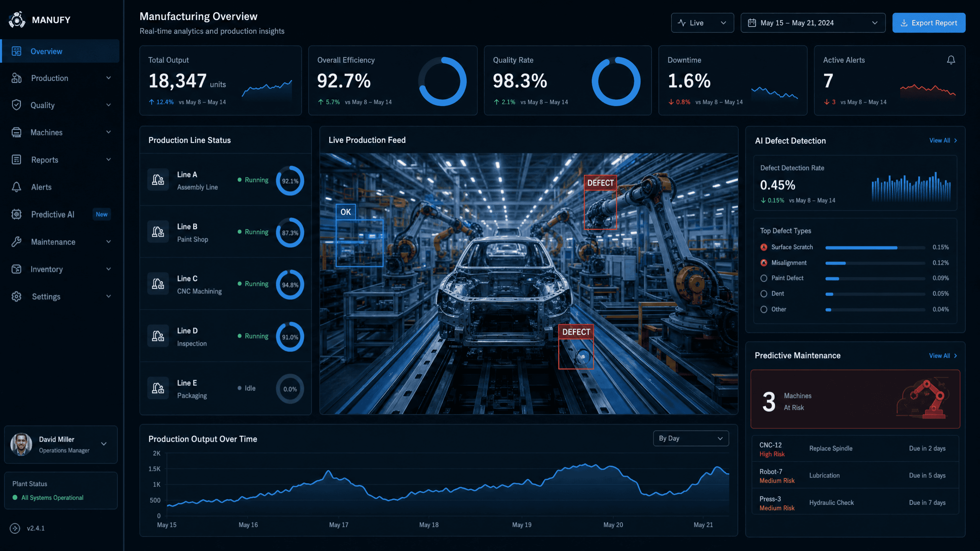Viewport: 980px width, 551px height.
Task: Select the Paint Defect radio button
Action: click(x=764, y=278)
